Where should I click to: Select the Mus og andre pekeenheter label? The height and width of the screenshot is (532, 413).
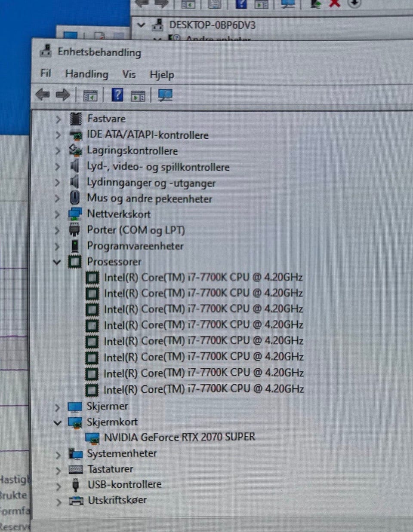pyautogui.click(x=149, y=199)
